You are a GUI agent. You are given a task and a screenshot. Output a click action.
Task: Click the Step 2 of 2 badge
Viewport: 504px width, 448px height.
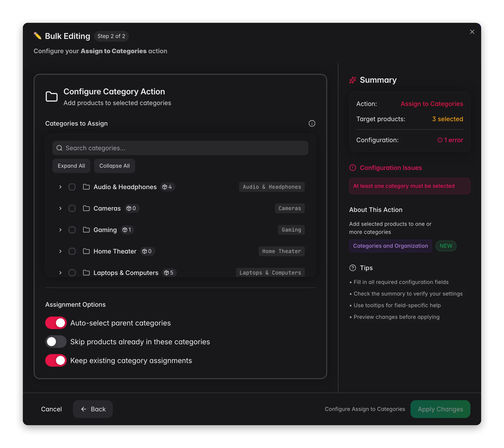point(111,36)
